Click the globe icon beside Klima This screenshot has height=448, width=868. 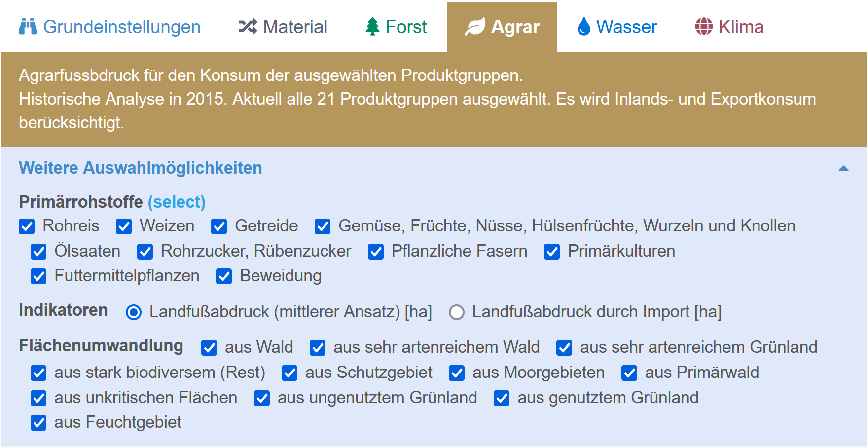(x=704, y=27)
